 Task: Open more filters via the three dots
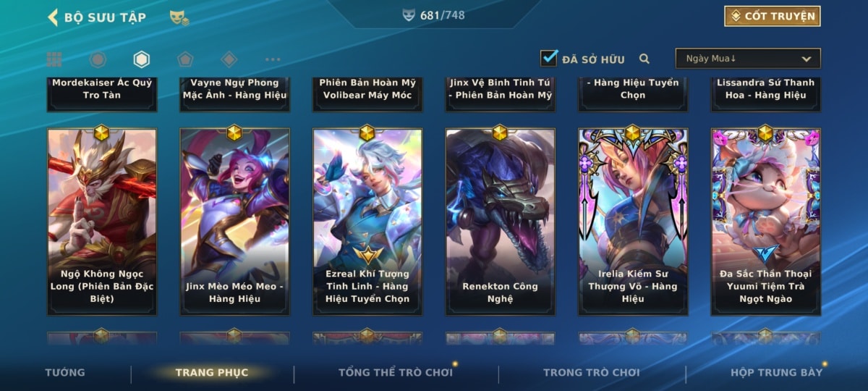point(273,59)
